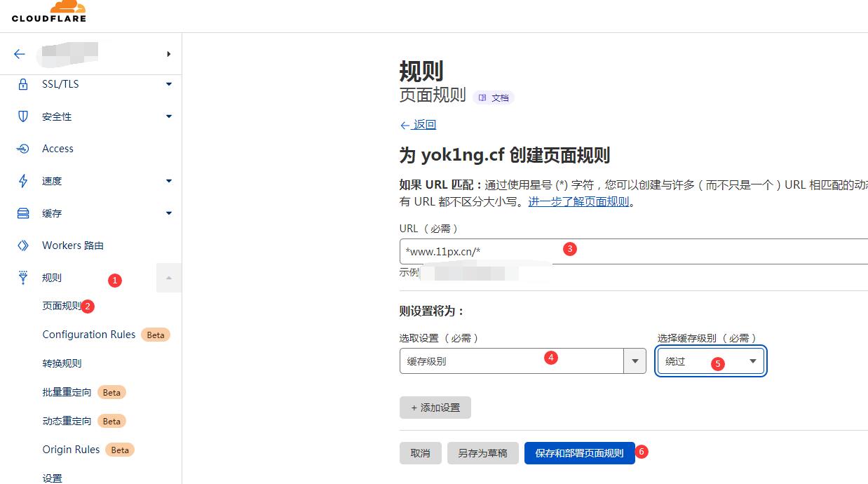Viewport: 868px width, 484px height.
Task: Open Workers 路由 section
Action: coord(73,246)
